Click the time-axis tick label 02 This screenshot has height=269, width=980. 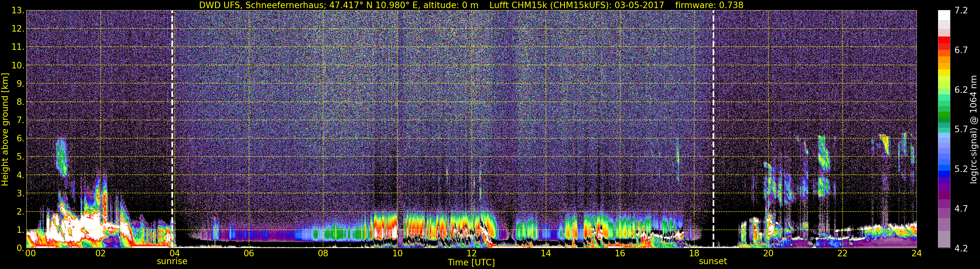[100, 253]
